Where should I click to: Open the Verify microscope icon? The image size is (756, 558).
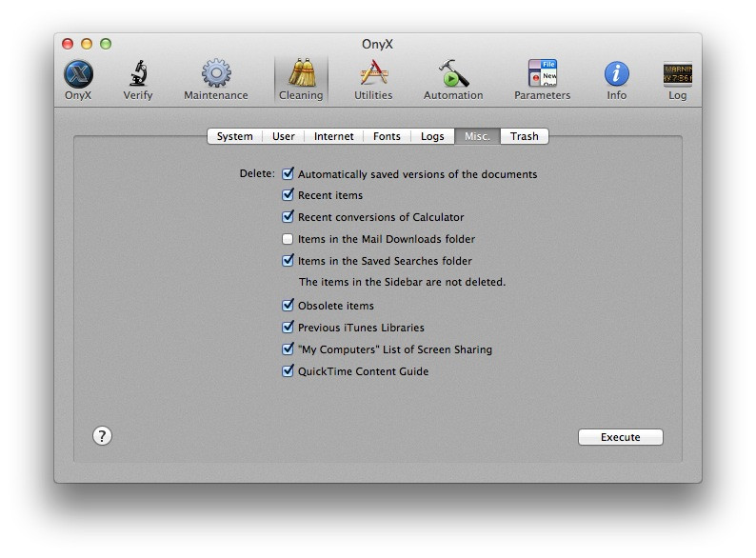(138, 80)
